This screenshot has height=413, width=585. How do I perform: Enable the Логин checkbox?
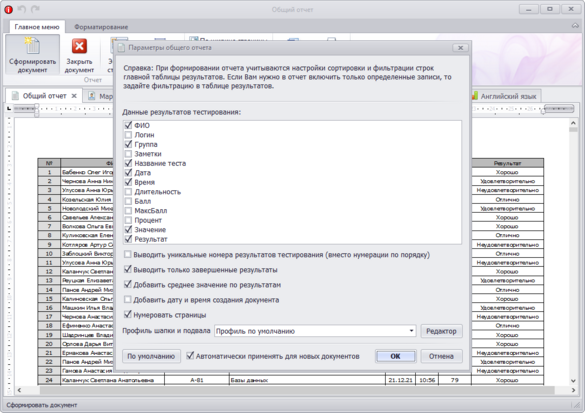pyautogui.click(x=128, y=135)
